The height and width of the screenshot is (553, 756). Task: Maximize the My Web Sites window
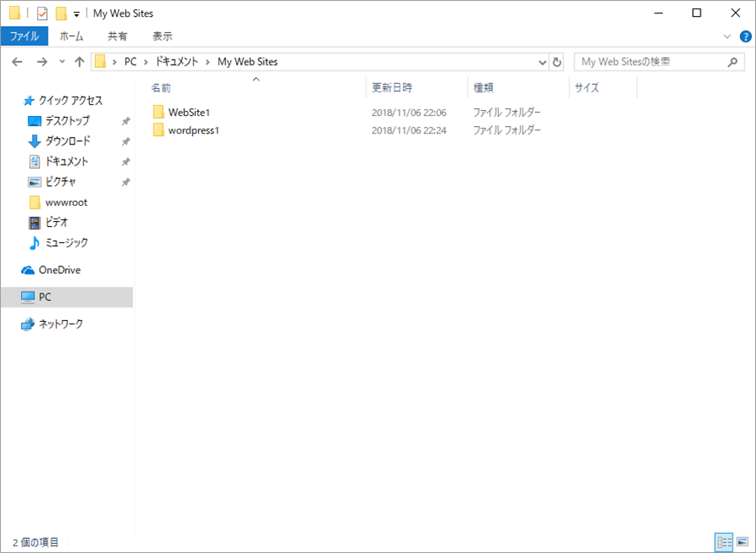click(696, 13)
